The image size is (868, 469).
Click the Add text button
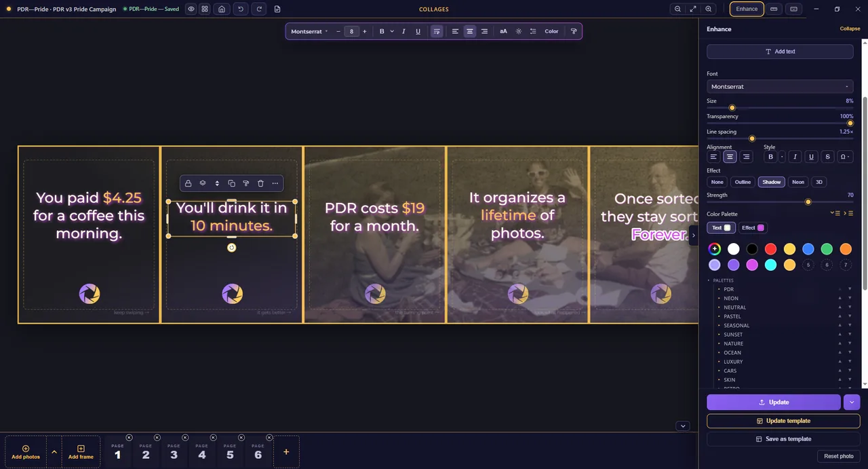click(x=780, y=52)
